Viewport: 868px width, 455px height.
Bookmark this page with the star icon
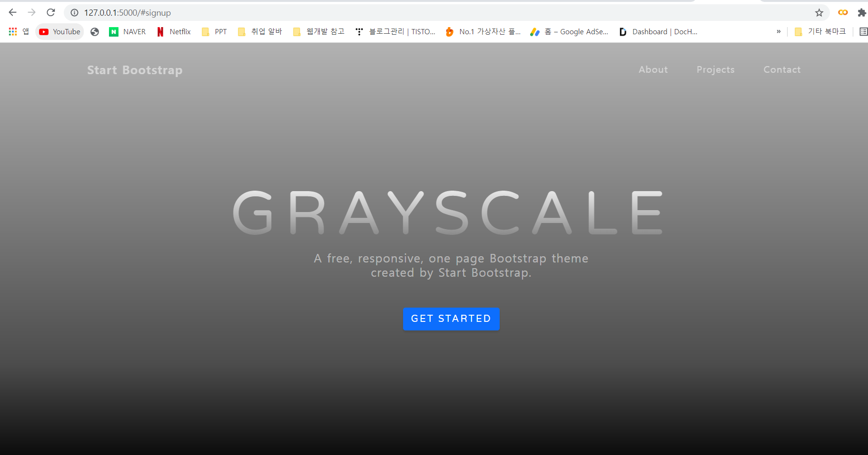point(819,12)
